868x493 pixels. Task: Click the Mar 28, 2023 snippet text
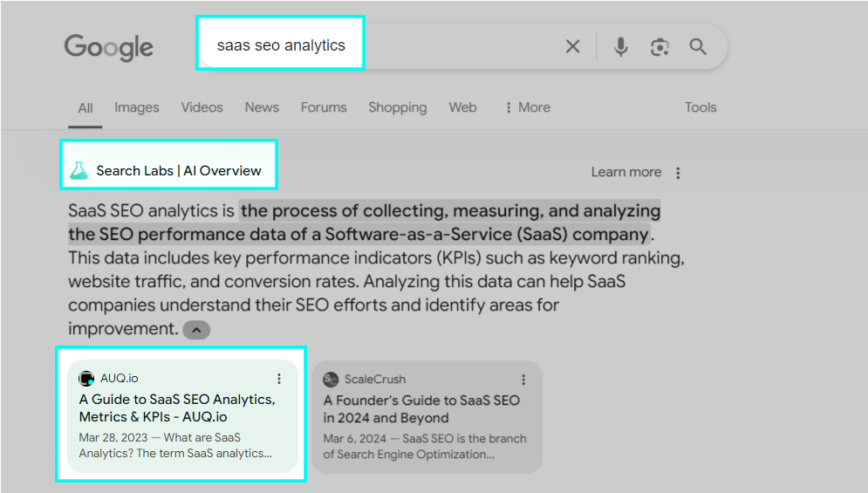[175, 445]
